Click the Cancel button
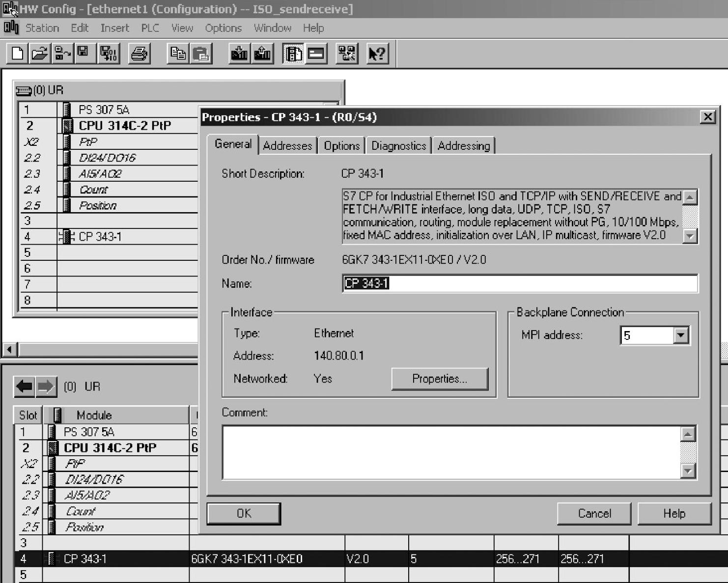The width and height of the screenshot is (728, 583). point(594,513)
